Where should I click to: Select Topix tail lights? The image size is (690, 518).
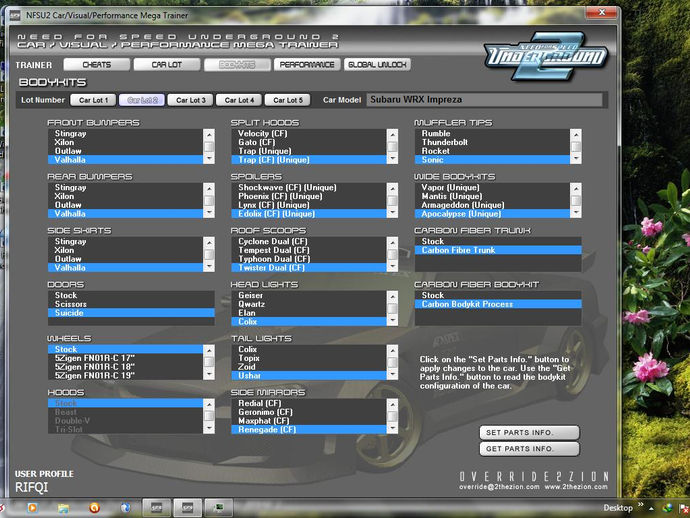(309, 358)
